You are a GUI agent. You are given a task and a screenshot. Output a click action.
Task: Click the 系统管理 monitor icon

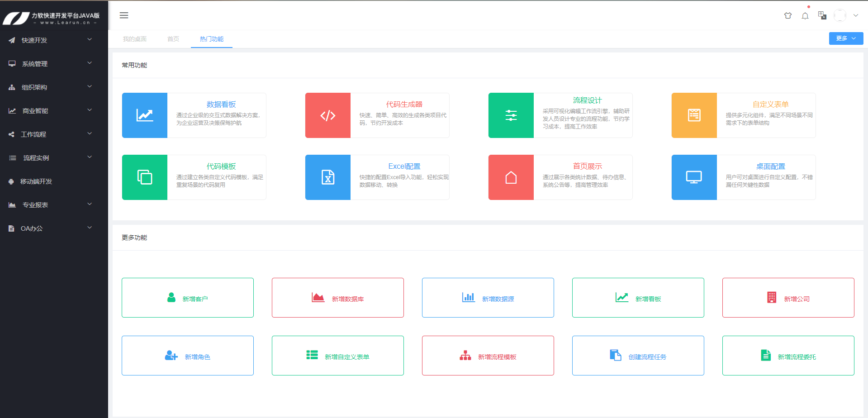[x=12, y=64]
